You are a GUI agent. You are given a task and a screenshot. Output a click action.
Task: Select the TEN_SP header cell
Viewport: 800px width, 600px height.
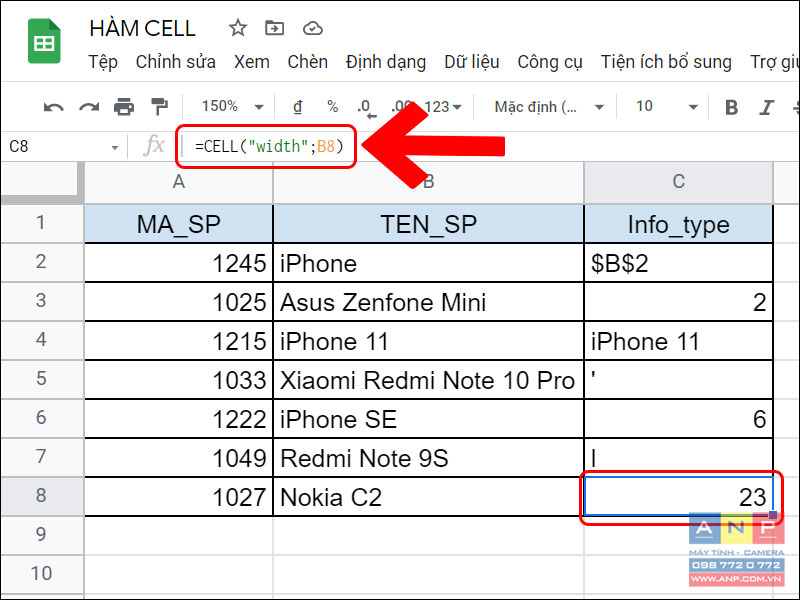coord(429,224)
